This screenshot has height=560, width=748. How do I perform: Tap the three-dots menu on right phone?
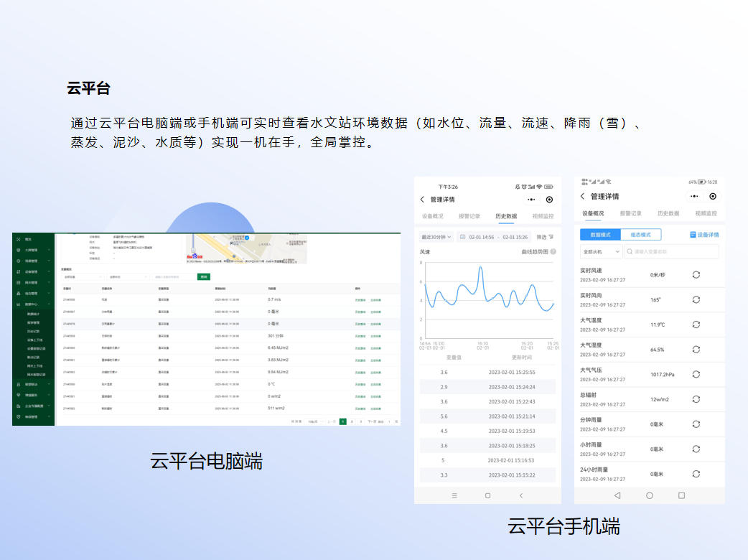693,197
